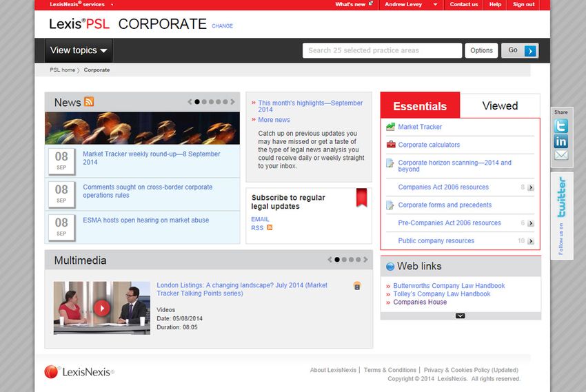Go to next Multimedia slide arrow

(x=365, y=260)
